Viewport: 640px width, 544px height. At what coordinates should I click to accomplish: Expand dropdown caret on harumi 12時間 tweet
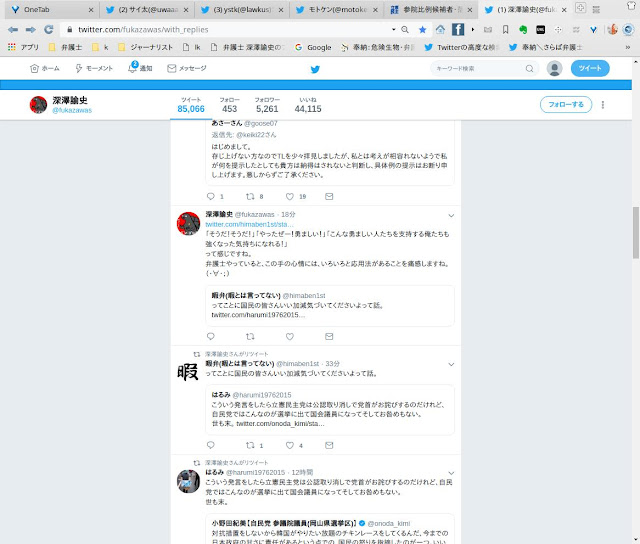pos(451,473)
